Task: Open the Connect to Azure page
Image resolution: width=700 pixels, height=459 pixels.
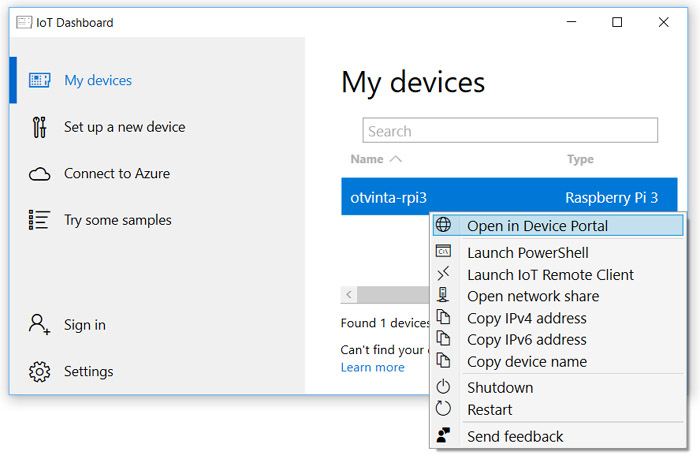Action: tap(117, 174)
